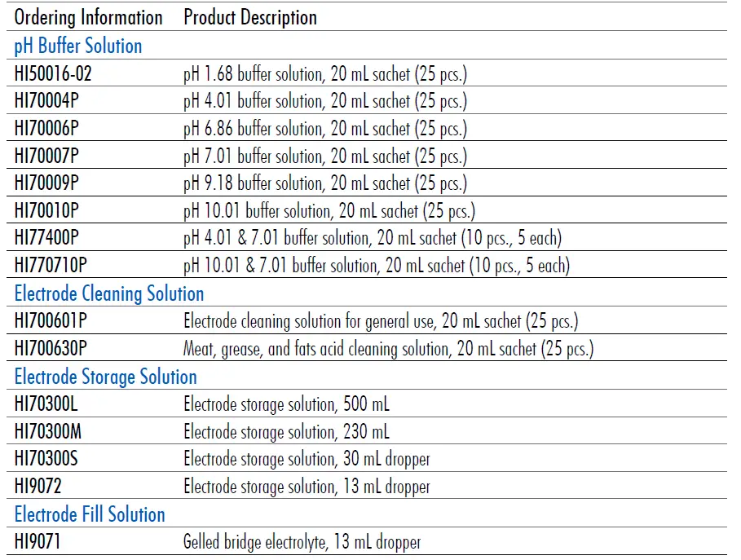Select product code HI70006P
Screen dimensions: 741x560
click(47, 129)
